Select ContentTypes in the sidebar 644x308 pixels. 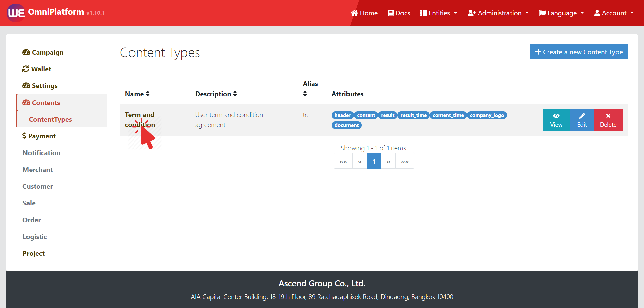(50, 119)
